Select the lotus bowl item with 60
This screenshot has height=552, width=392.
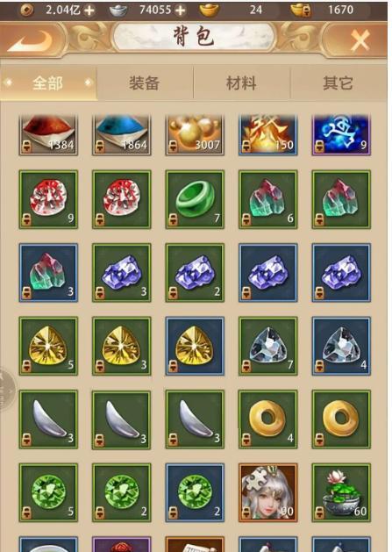(341, 492)
